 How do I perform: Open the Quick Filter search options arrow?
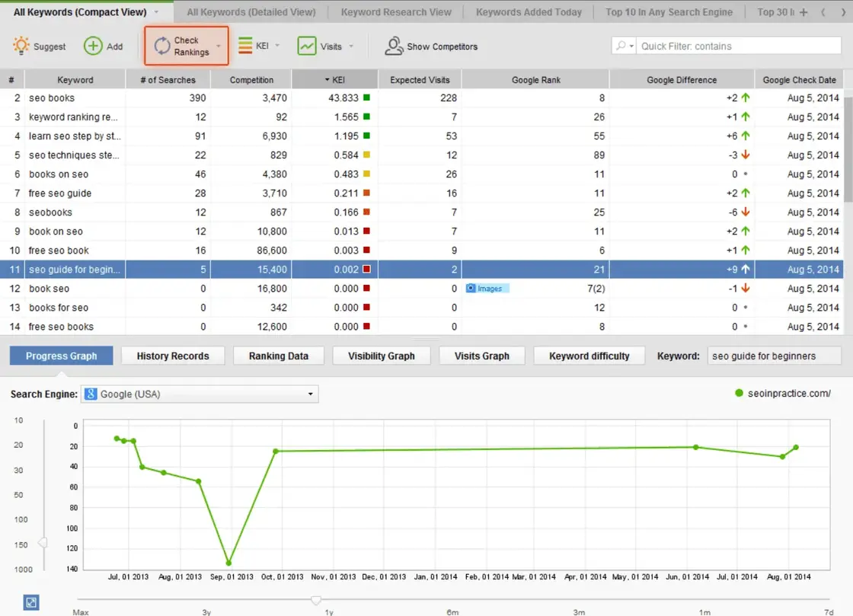coord(631,46)
